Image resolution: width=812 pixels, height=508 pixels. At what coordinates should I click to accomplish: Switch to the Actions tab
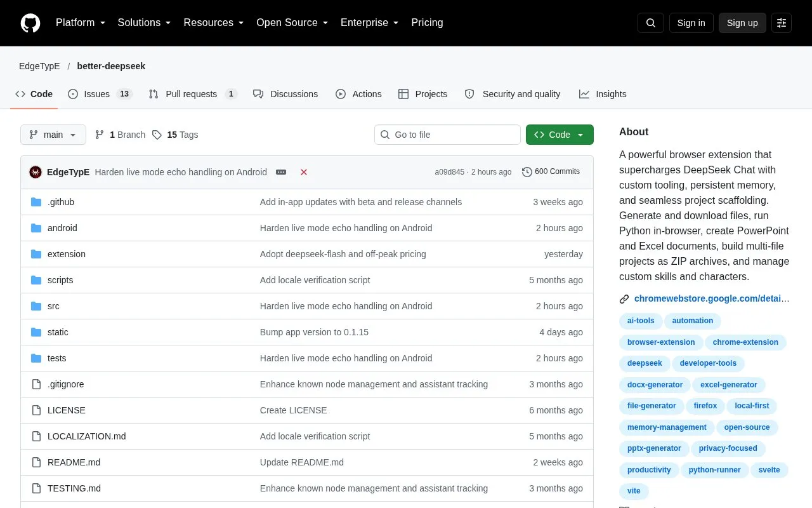coord(358,94)
